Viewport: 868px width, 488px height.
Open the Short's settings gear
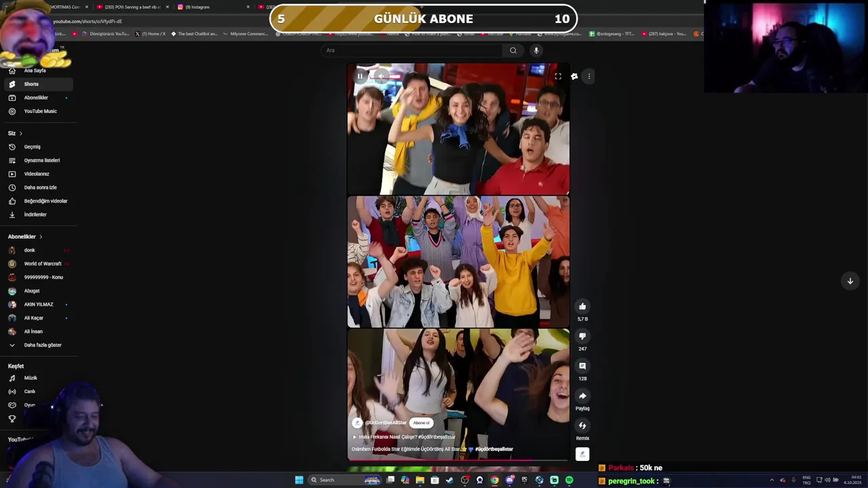point(574,76)
